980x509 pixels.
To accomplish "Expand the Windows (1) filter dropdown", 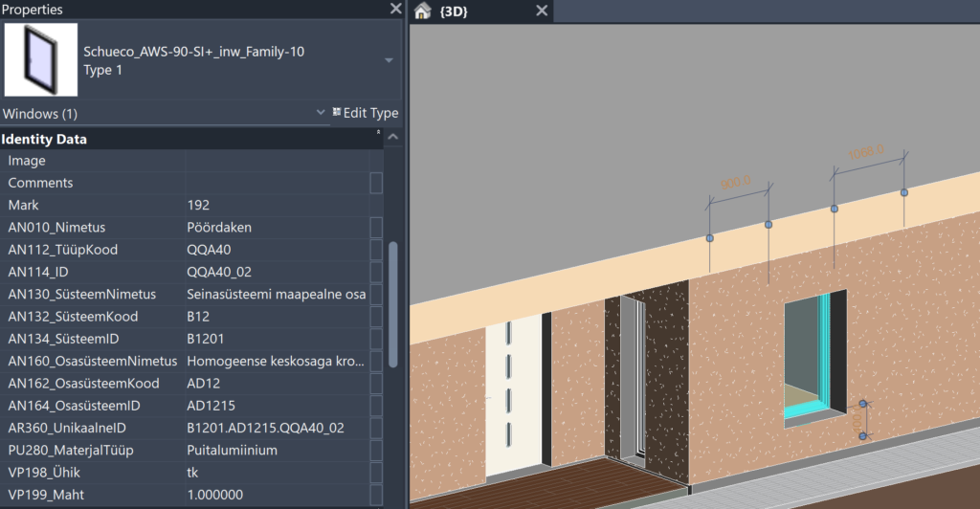I will (x=321, y=113).
